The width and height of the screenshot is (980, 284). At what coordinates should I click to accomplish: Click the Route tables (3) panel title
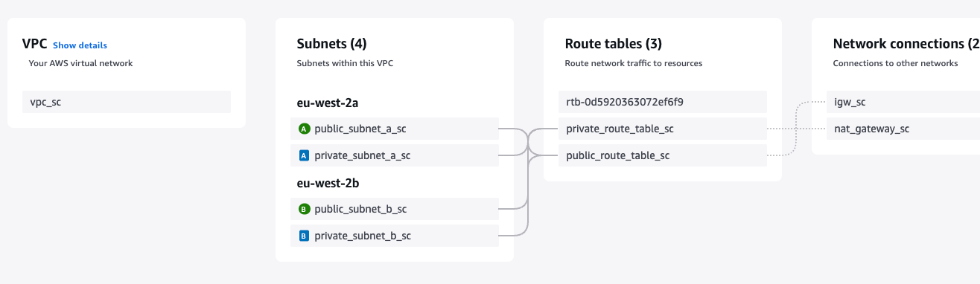pyautogui.click(x=614, y=44)
